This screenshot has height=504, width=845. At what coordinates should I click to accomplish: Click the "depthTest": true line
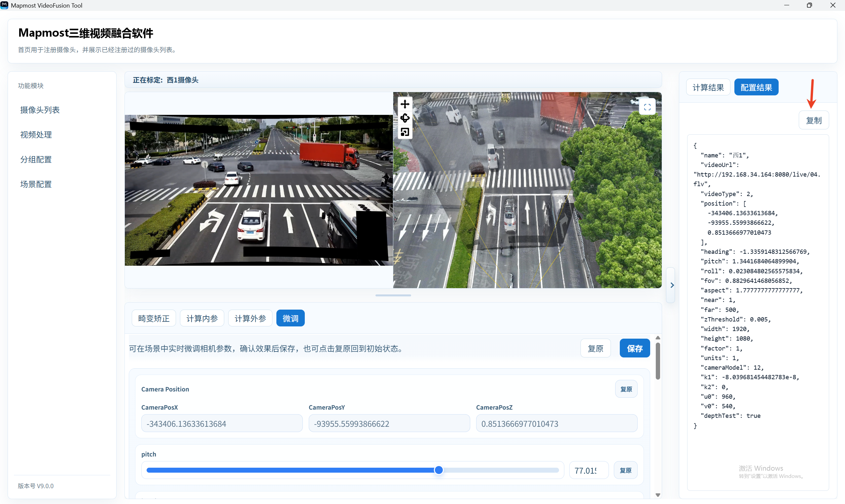click(730, 416)
